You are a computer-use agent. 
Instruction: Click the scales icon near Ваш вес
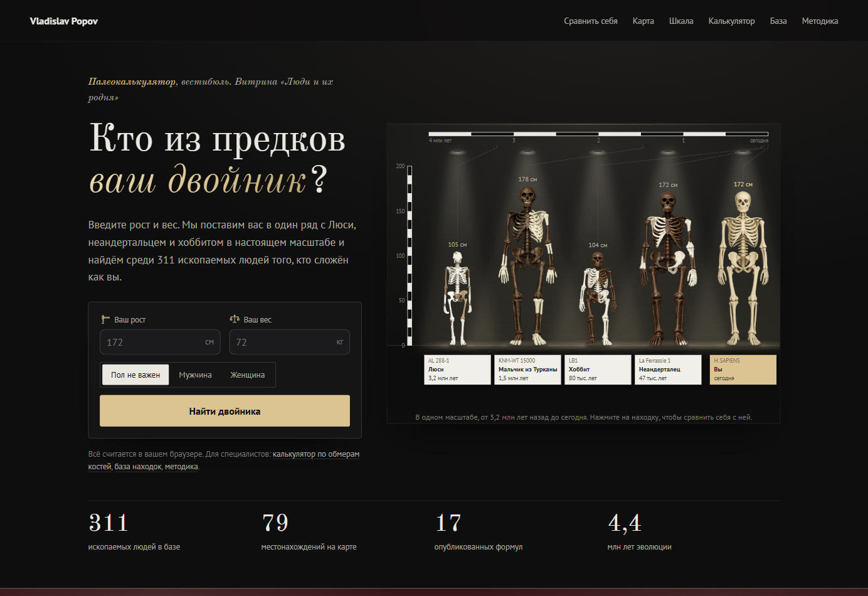235,319
